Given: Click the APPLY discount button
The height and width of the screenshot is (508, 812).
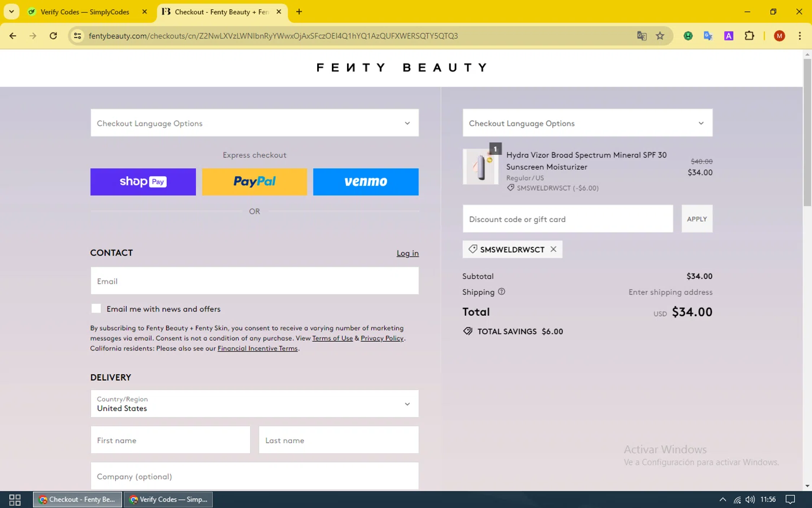Looking at the screenshot, I should tap(697, 219).
